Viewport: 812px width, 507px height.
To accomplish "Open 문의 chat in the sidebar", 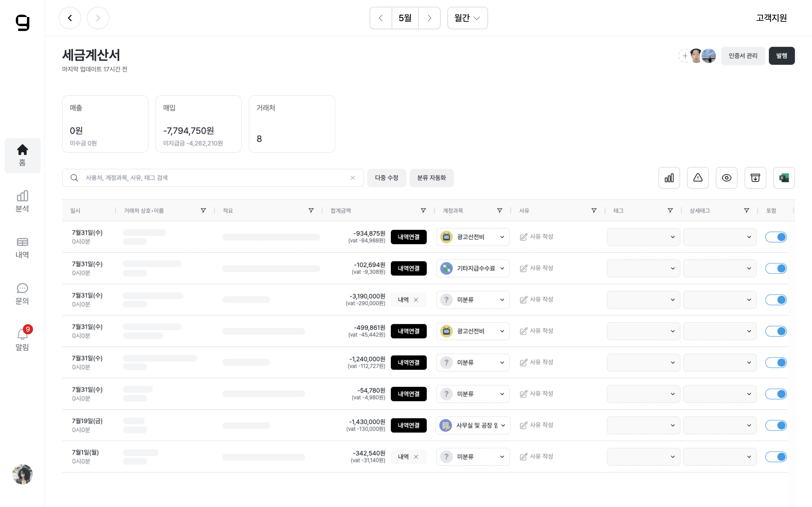I will [x=22, y=293].
